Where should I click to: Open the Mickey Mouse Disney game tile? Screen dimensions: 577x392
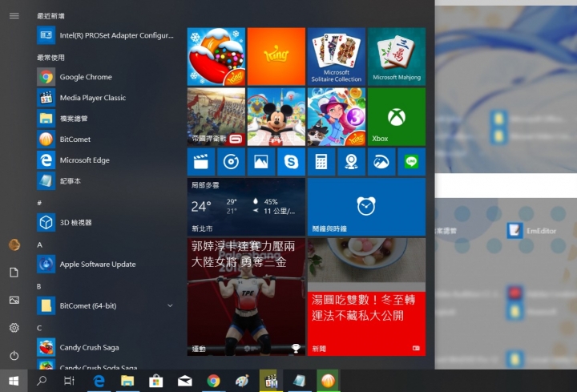[x=276, y=117]
